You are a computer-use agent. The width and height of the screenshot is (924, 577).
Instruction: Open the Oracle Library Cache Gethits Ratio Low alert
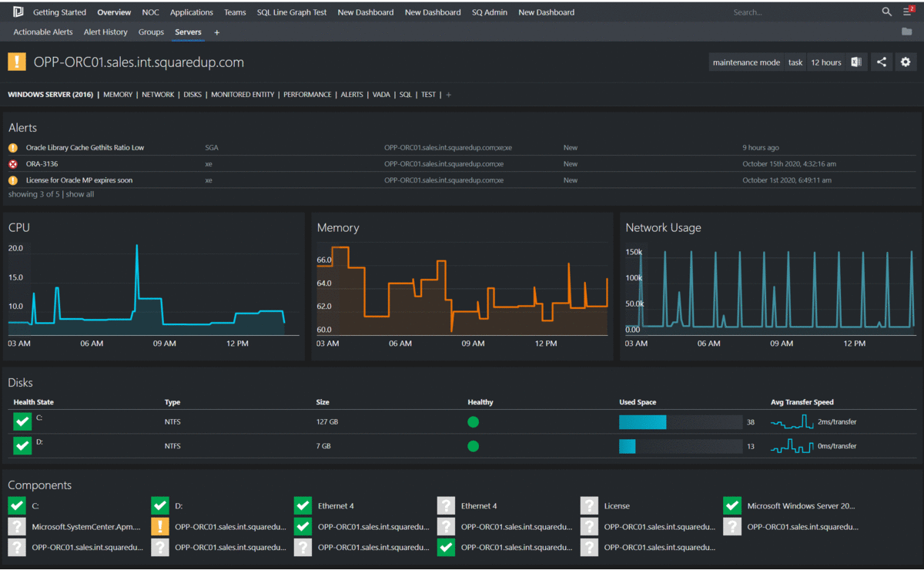click(85, 148)
